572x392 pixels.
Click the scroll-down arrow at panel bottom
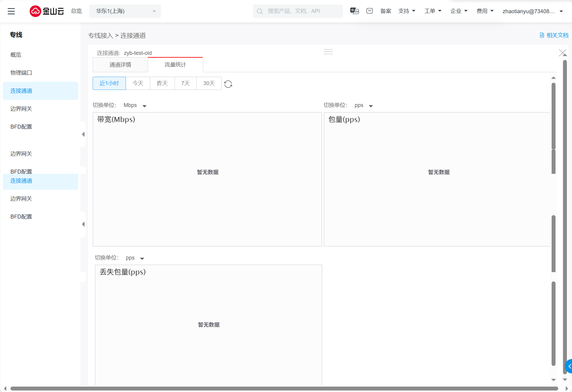[x=553, y=380]
